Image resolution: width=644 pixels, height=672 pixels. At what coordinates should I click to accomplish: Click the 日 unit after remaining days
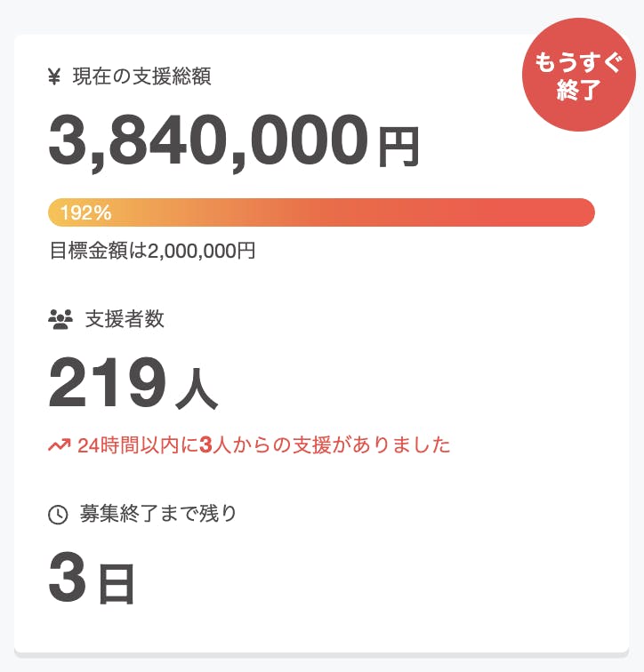[x=115, y=584]
